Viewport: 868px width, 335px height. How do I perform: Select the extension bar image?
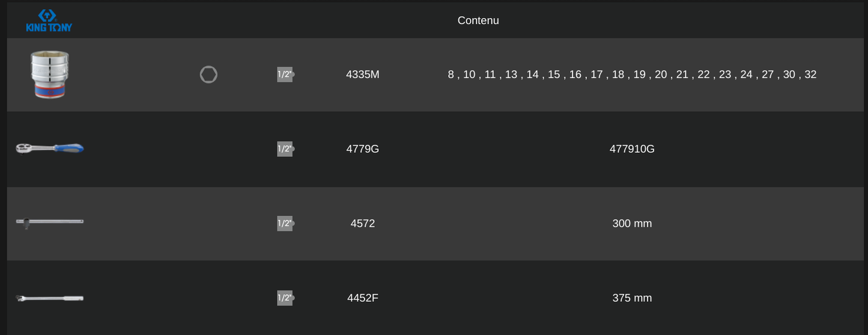[50, 223]
